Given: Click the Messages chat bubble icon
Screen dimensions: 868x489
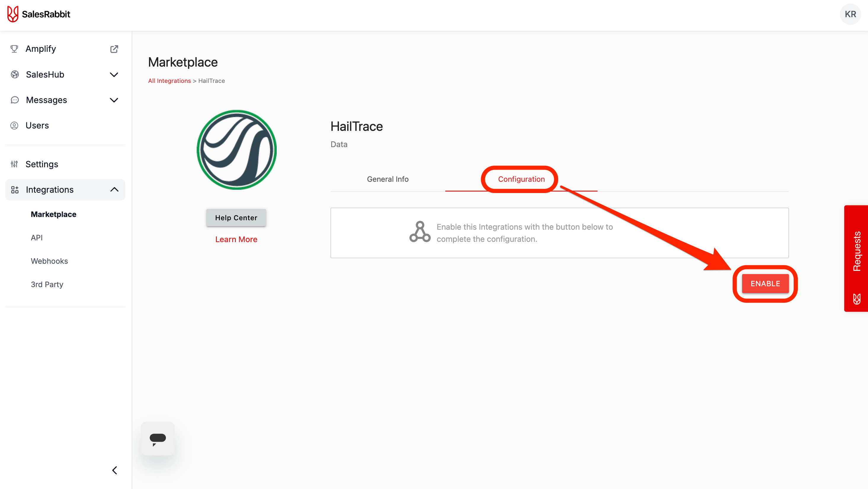Looking at the screenshot, I should coord(15,100).
